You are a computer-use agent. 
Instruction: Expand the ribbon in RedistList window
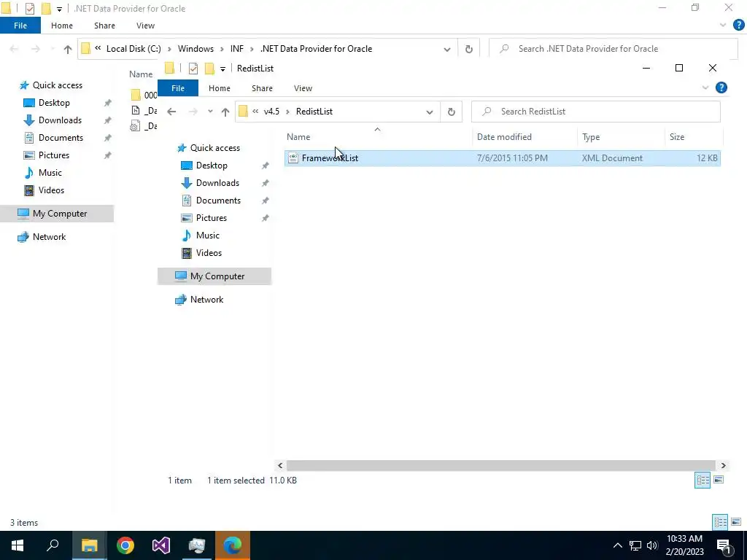(x=705, y=87)
